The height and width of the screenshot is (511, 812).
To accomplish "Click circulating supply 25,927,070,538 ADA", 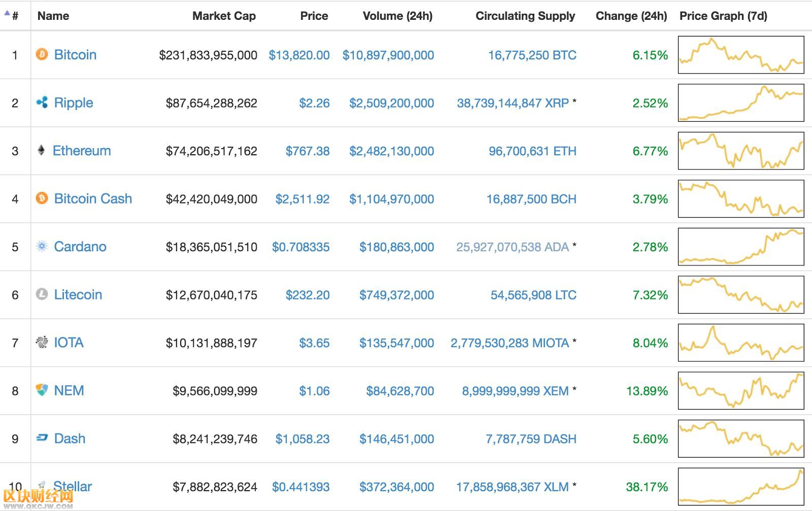I will [x=513, y=247].
